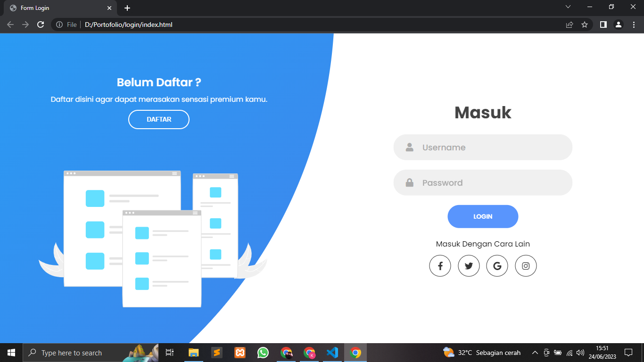The height and width of the screenshot is (362, 644).
Task: Open WhatsApp from the taskbar
Action: click(x=263, y=353)
